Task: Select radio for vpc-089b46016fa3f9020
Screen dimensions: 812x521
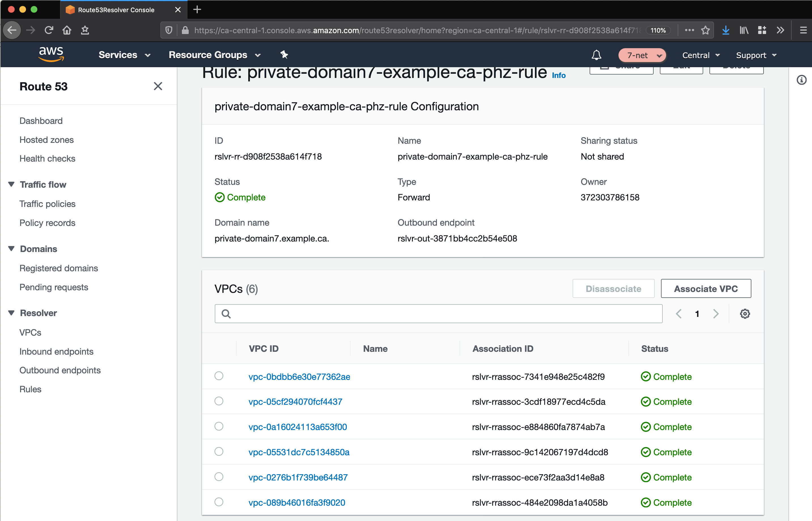Action: pos(219,502)
